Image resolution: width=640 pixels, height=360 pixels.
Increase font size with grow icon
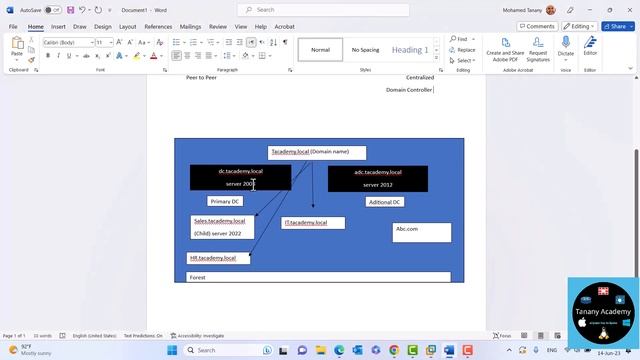119,42
